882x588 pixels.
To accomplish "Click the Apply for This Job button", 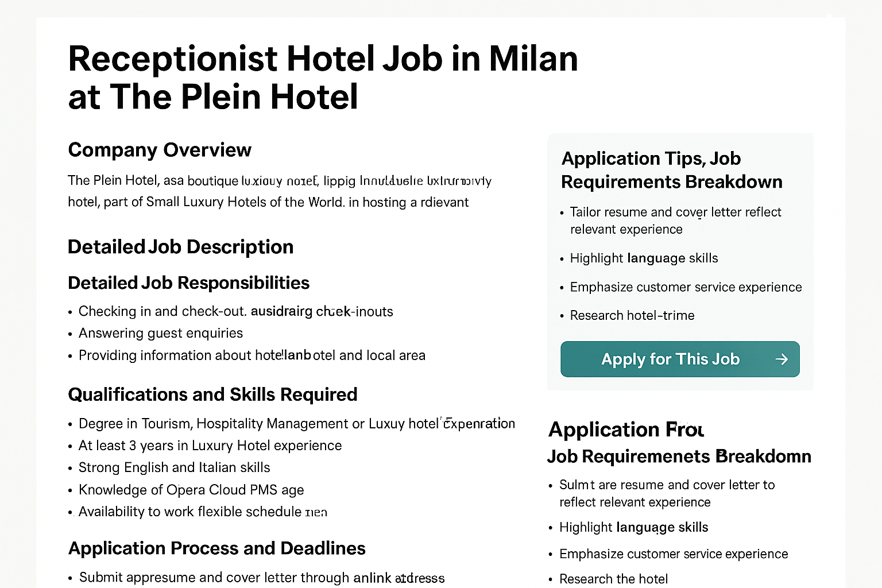I will [x=680, y=359].
